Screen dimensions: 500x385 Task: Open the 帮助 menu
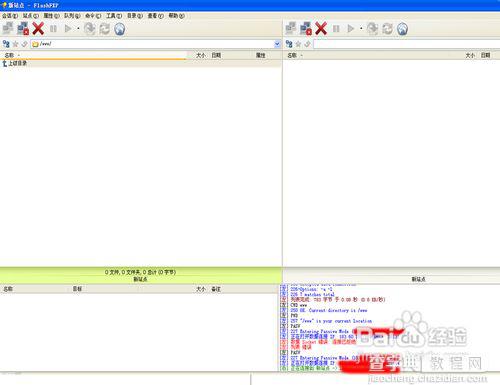[176, 16]
